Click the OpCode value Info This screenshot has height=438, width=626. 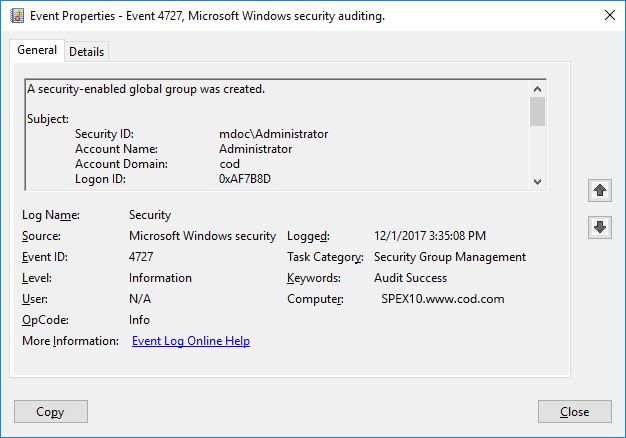click(139, 320)
